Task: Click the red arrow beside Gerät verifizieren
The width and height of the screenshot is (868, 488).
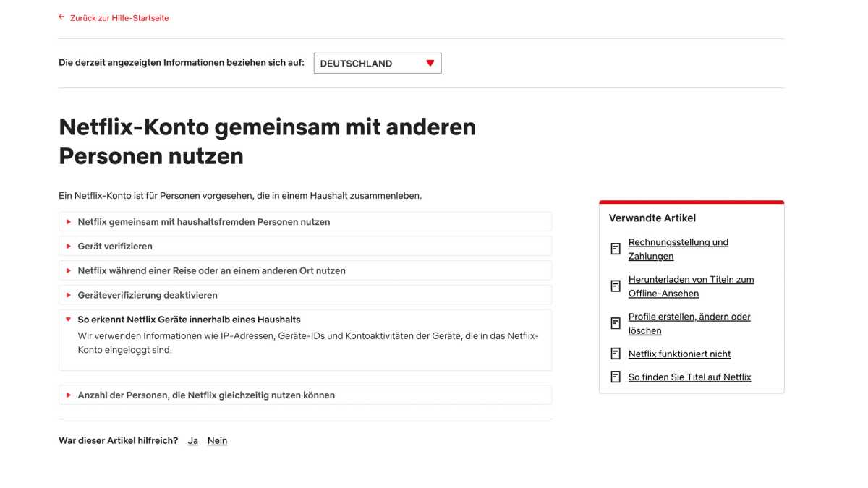Action: coord(69,247)
